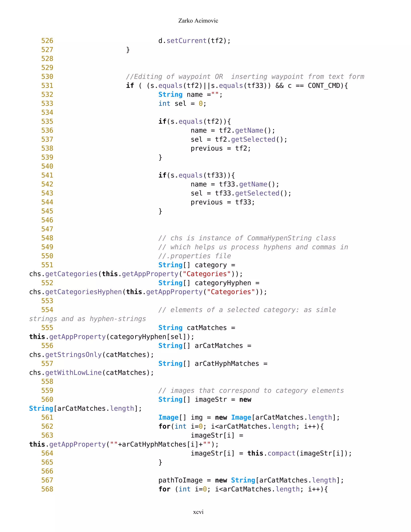The width and height of the screenshot is (411, 532).
Task: Click String[] imageStr = new on line 560
Action: click(205, 400)
